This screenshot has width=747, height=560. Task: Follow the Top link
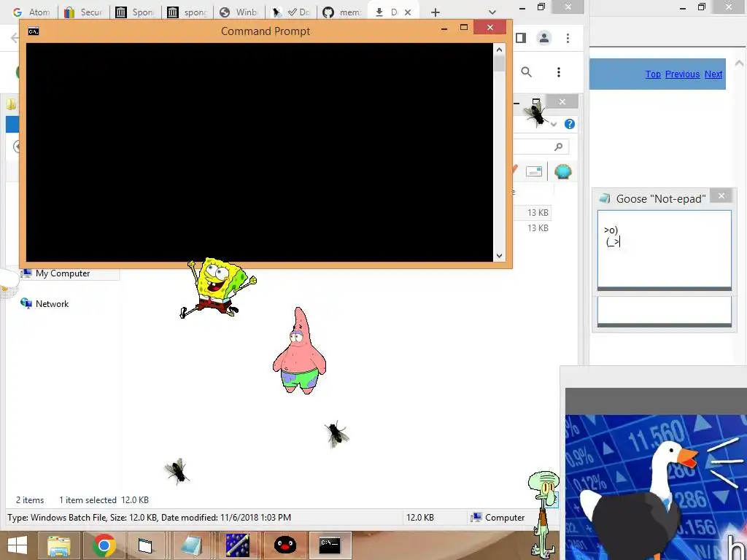coord(653,74)
